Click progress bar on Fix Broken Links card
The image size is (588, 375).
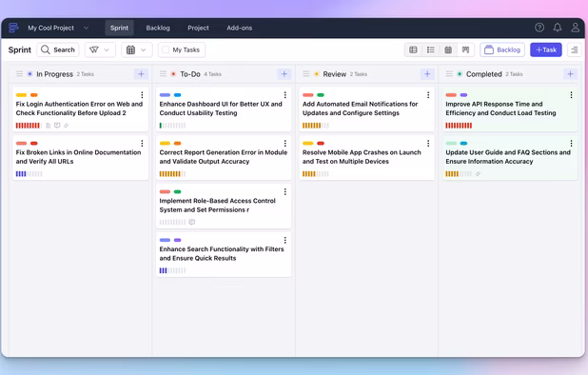(x=29, y=173)
